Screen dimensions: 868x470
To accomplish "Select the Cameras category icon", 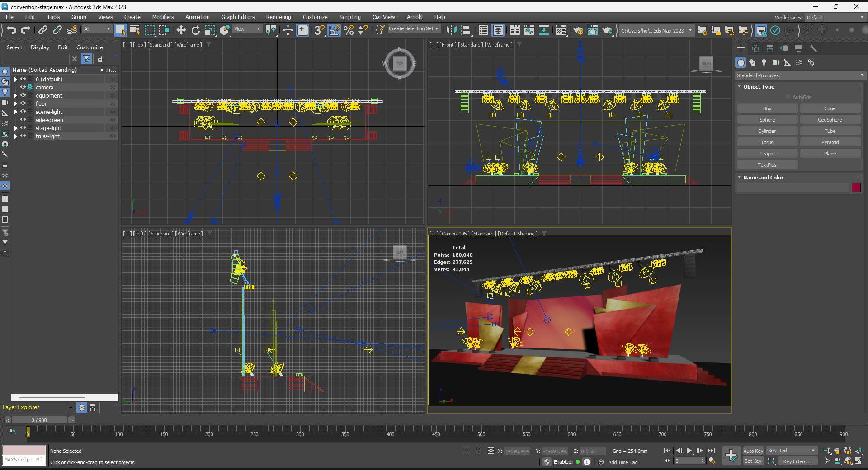I will coord(776,62).
